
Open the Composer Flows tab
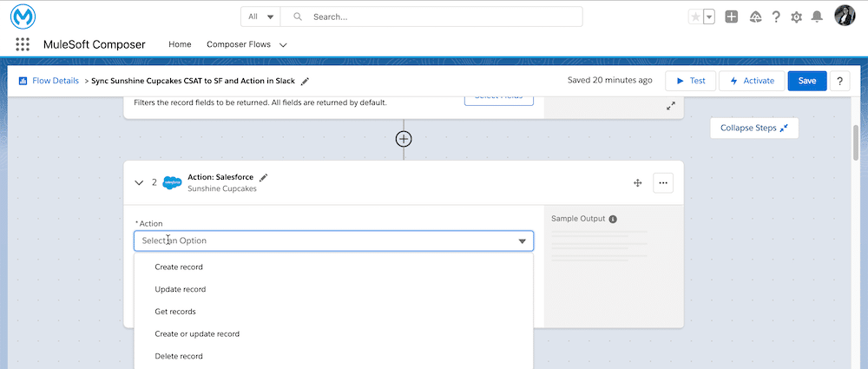239,44
